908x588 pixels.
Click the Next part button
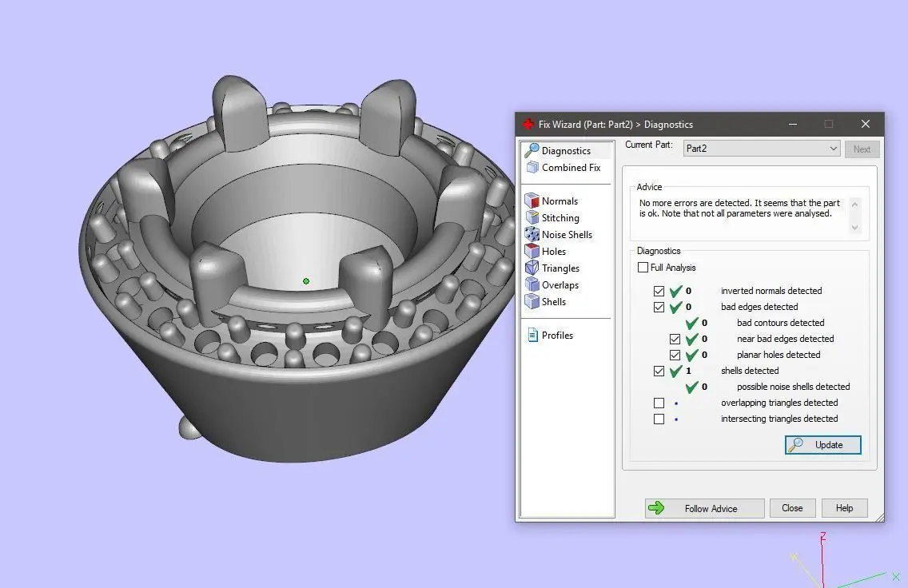pos(862,149)
